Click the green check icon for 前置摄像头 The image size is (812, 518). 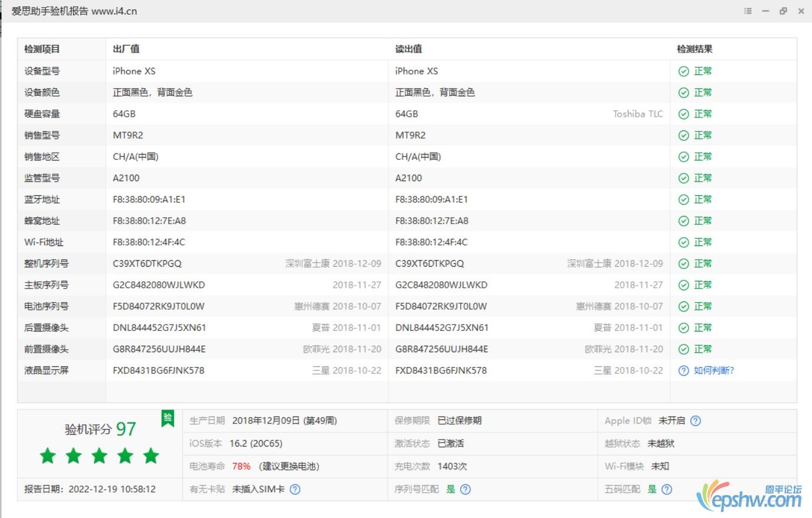[683, 349]
